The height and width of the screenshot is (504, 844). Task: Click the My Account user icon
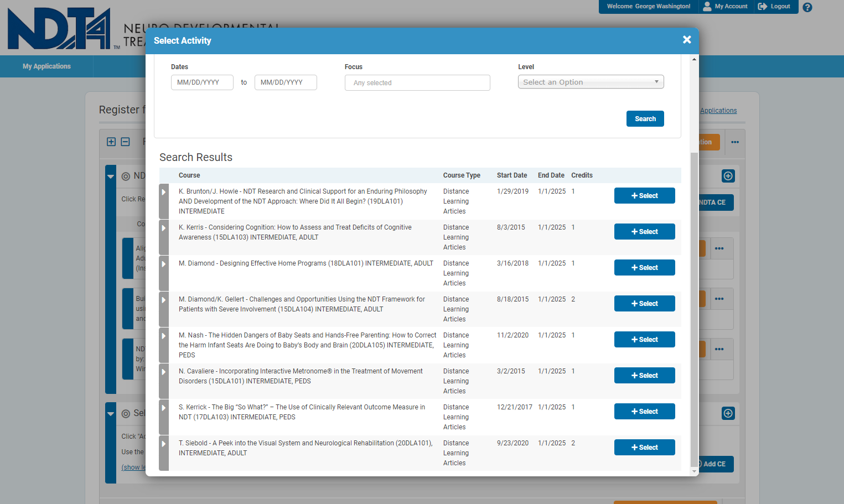[707, 6]
